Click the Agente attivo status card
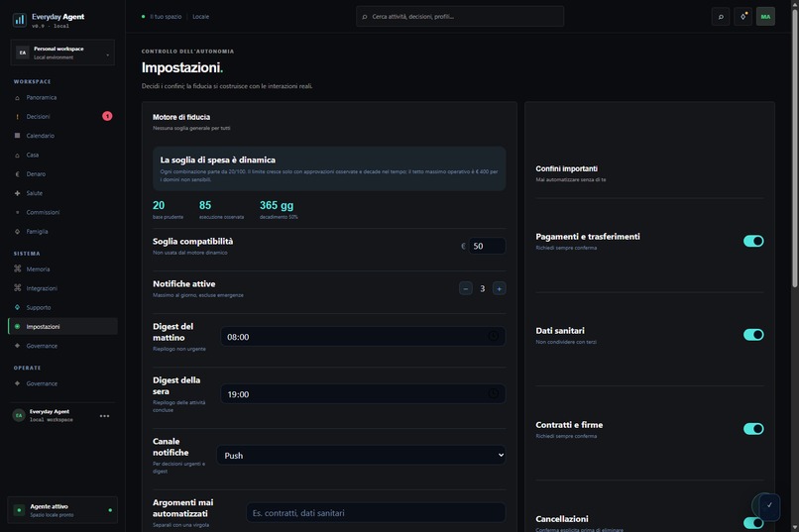This screenshot has height=532, width=799. click(x=62, y=510)
